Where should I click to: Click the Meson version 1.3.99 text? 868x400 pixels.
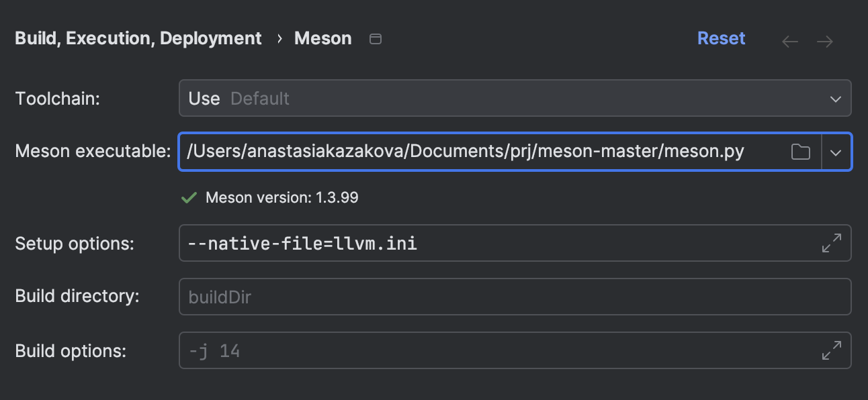pos(281,197)
